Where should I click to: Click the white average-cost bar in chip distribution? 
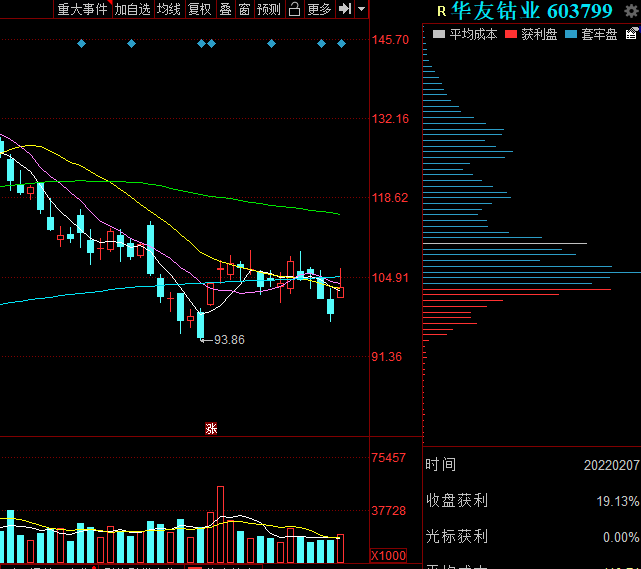pyautogui.click(x=505, y=243)
